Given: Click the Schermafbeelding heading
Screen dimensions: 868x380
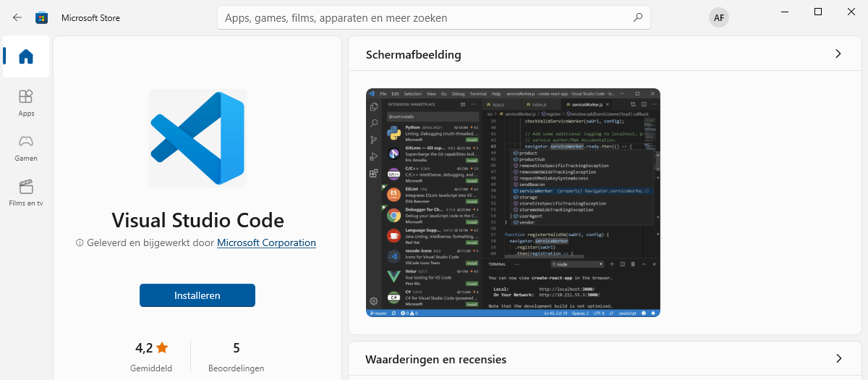Looking at the screenshot, I should coord(413,54).
